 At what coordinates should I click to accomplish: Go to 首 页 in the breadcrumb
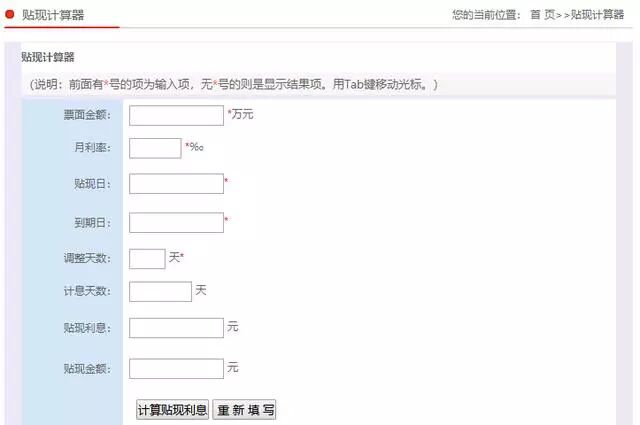tap(542, 15)
